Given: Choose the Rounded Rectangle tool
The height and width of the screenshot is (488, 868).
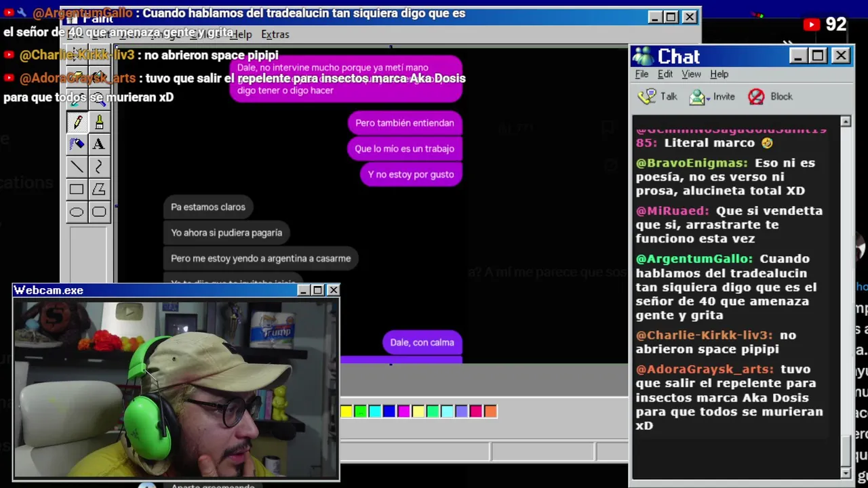Looking at the screenshot, I should point(99,212).
